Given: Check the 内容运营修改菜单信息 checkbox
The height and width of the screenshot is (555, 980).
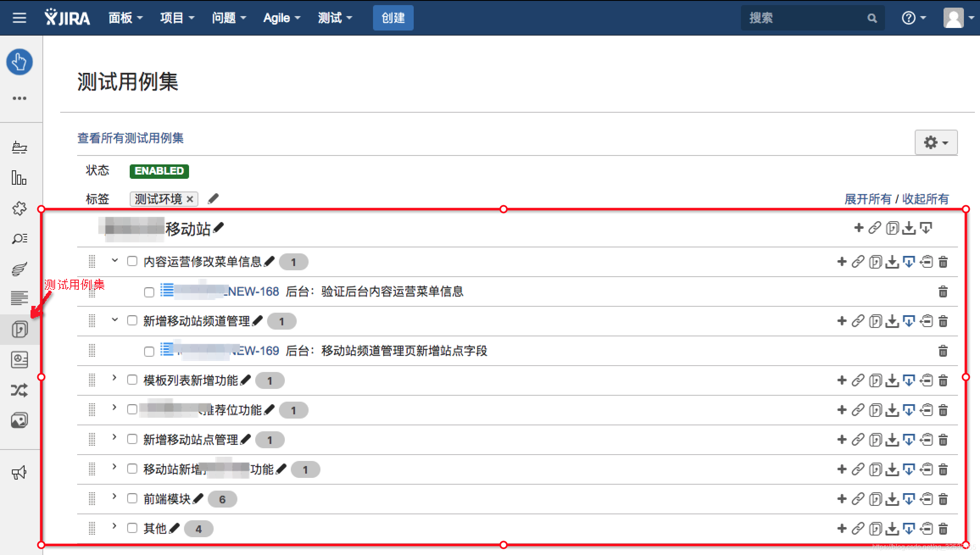Looking at the screenshot, I should (x=132, y=261).
